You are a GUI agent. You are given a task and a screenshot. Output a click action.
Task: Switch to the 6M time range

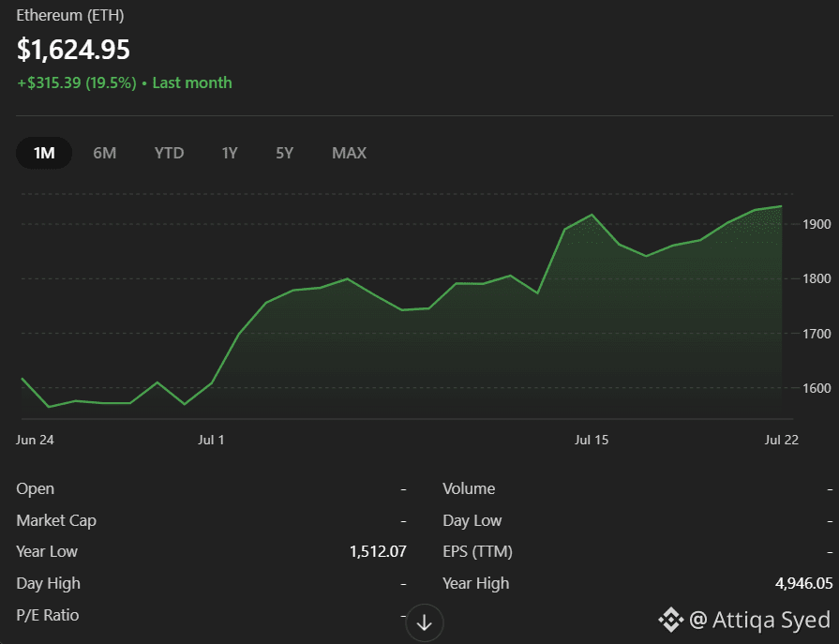[104, 153]
